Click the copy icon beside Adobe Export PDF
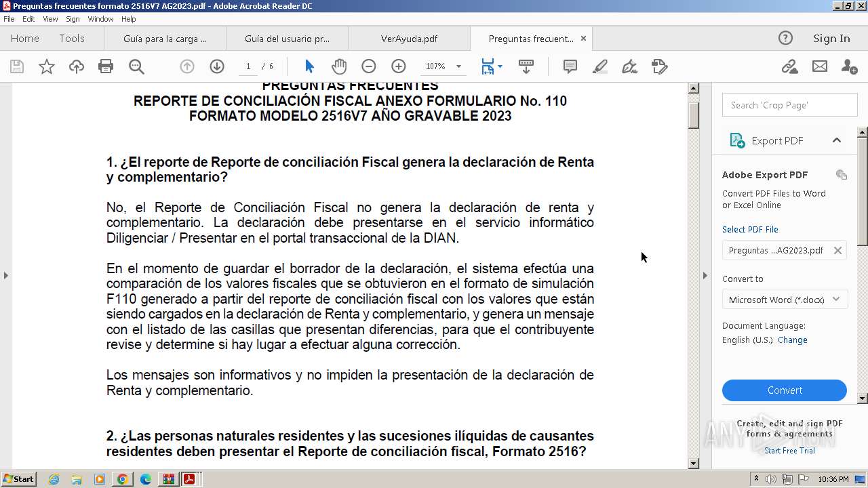868x488 pixels. (x=842, y=175)
